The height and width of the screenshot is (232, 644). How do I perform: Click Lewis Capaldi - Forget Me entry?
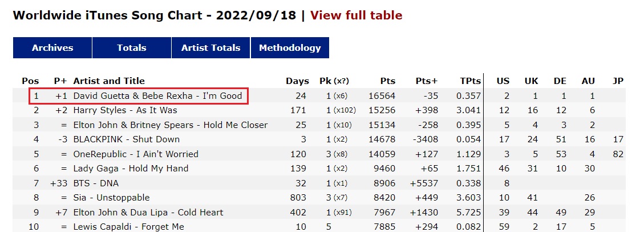[x=128, y=227]
